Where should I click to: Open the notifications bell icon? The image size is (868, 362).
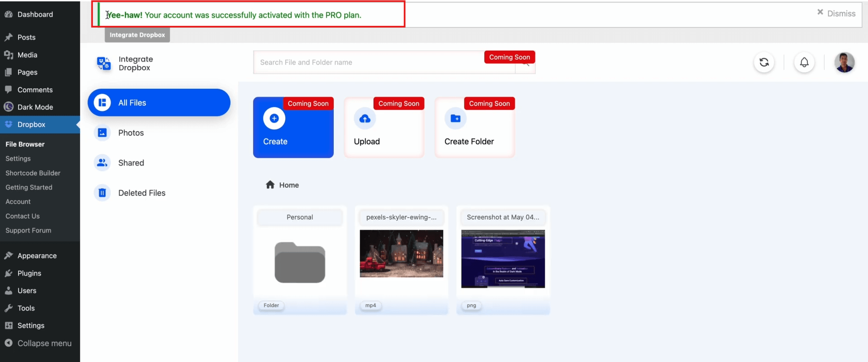coord(804,62)
